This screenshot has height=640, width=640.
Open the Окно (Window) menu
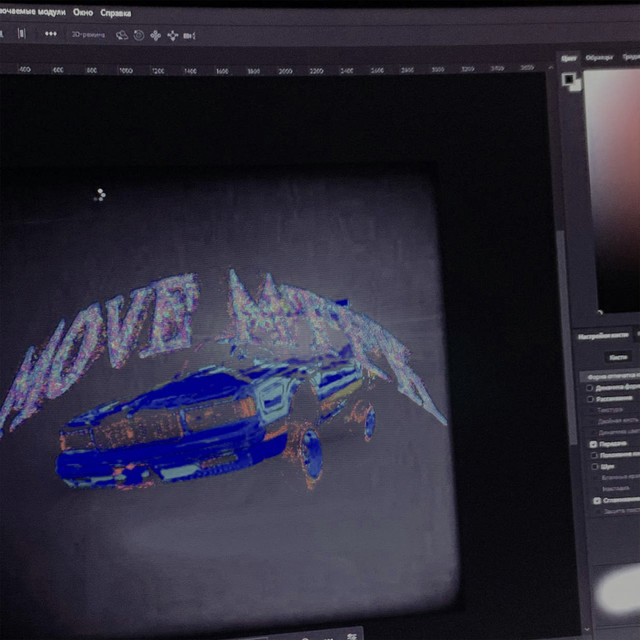click(x=83, y=13)
